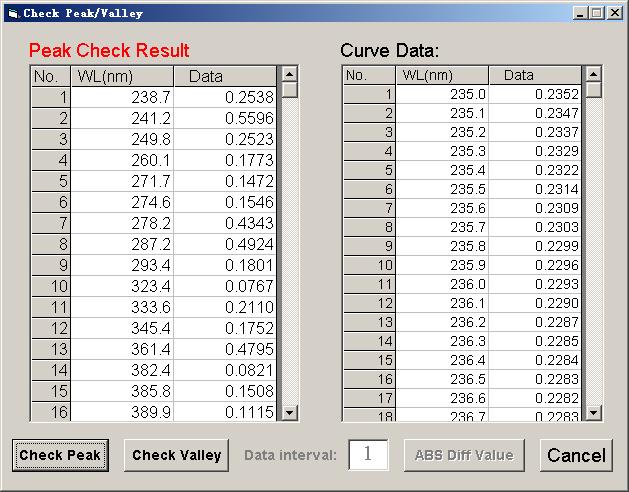
Task: Cancel the Check Peak/Valley dialog
Action: (x=575, y=455)
